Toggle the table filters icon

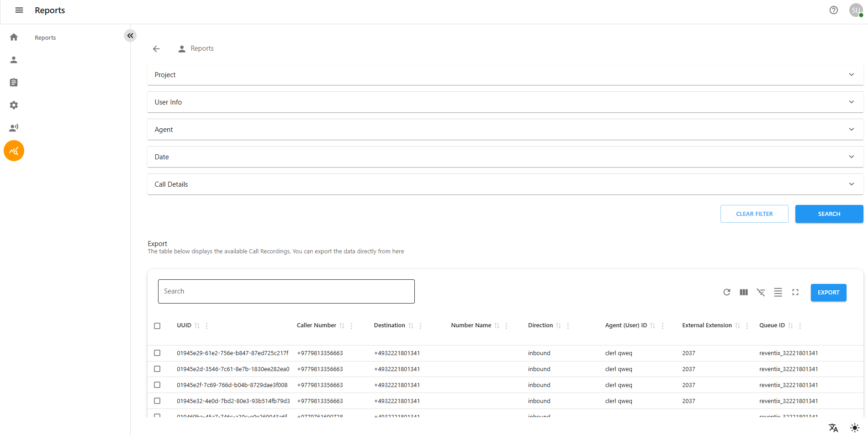click(761, 292)
